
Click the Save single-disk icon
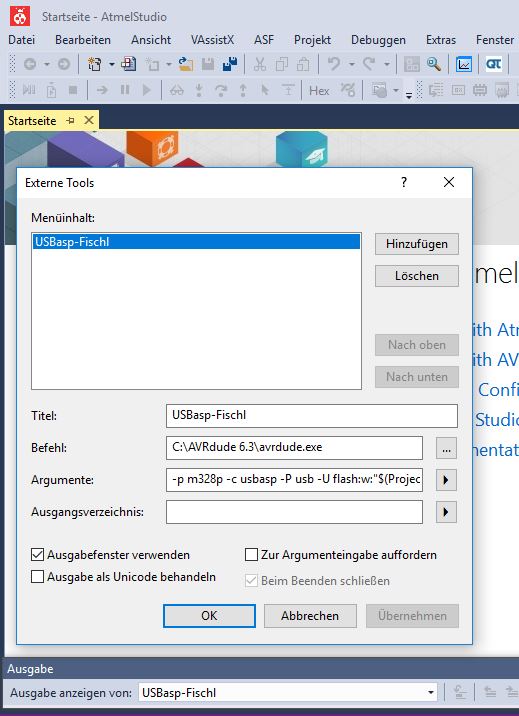click(x=208, y=64)
